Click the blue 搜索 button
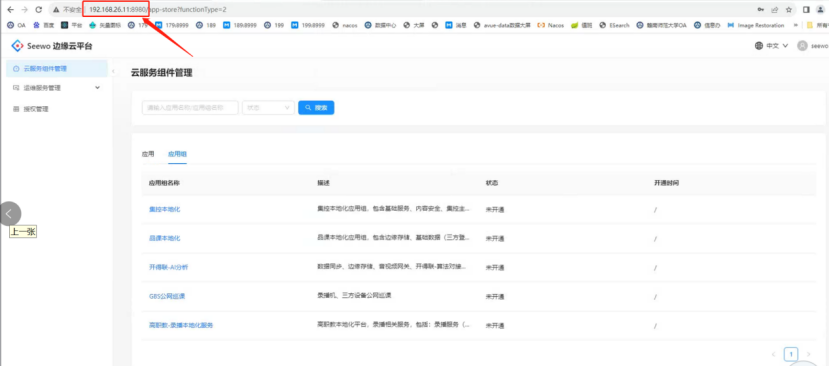Viewport: 829px width, 366px height. pos(316,107)
